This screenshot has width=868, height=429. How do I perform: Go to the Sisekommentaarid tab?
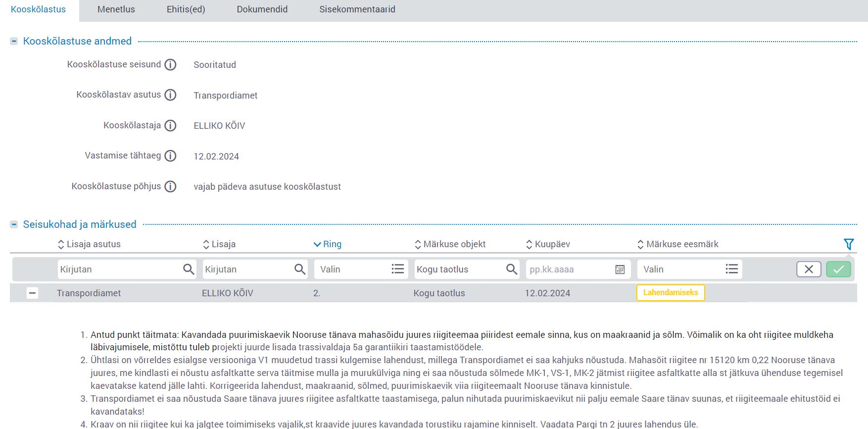(357, 9)
